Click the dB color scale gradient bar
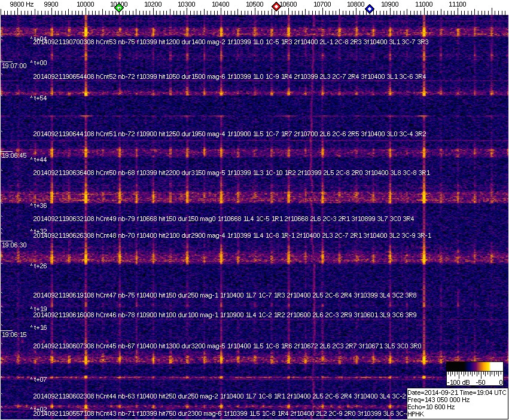509x420 pixels. pos(475,367)
